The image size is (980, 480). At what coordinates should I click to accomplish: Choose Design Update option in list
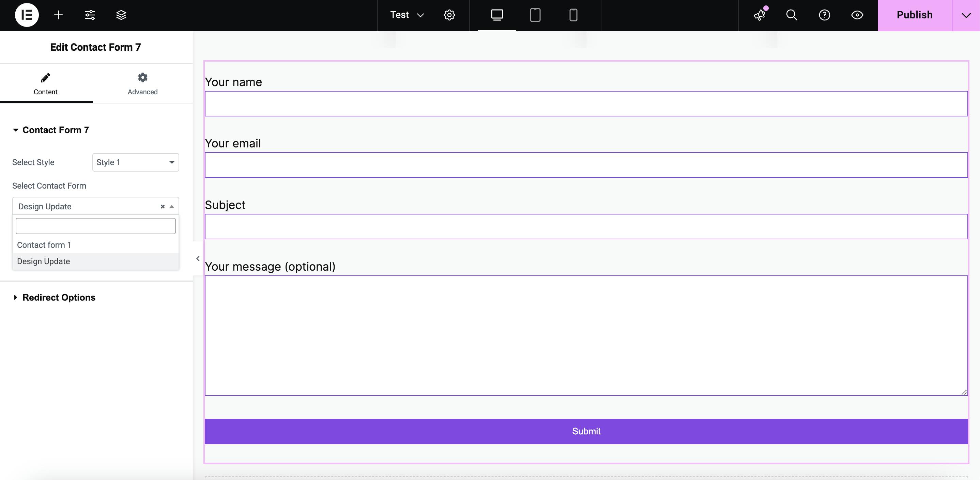coord(95,261)
